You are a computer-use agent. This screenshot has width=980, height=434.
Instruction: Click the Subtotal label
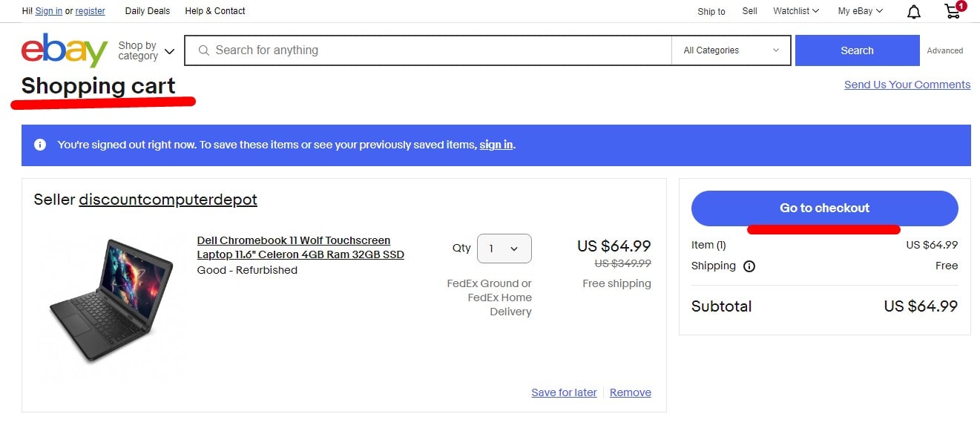(721, 306)
